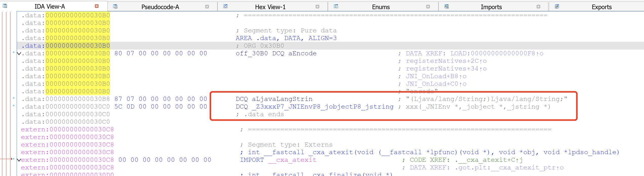Image resolution: width=644 pixels, height=176 pixels.
Task: Close the Hex View-1 tab
Action: click(x=317, y=7)
